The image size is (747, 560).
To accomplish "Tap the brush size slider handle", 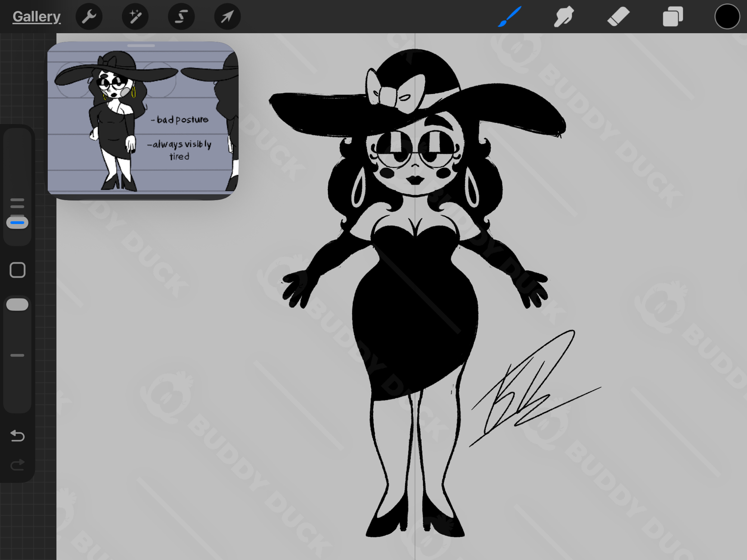I will click(x=17, y=223).
